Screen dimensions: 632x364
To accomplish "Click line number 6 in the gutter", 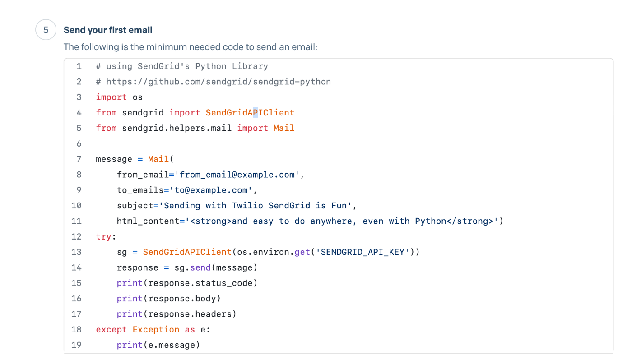I will (x=79, y=144).
